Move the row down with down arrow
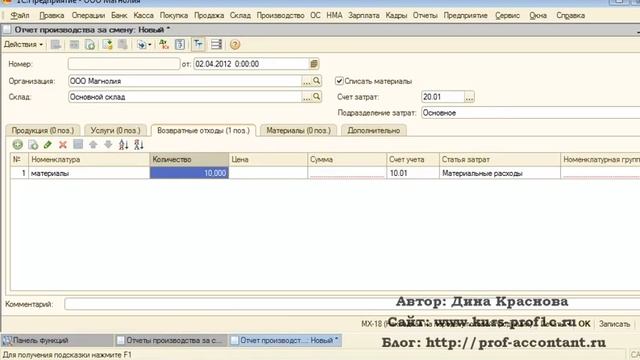640x360 pixels. pyautogui.click(x=108, y=144)
